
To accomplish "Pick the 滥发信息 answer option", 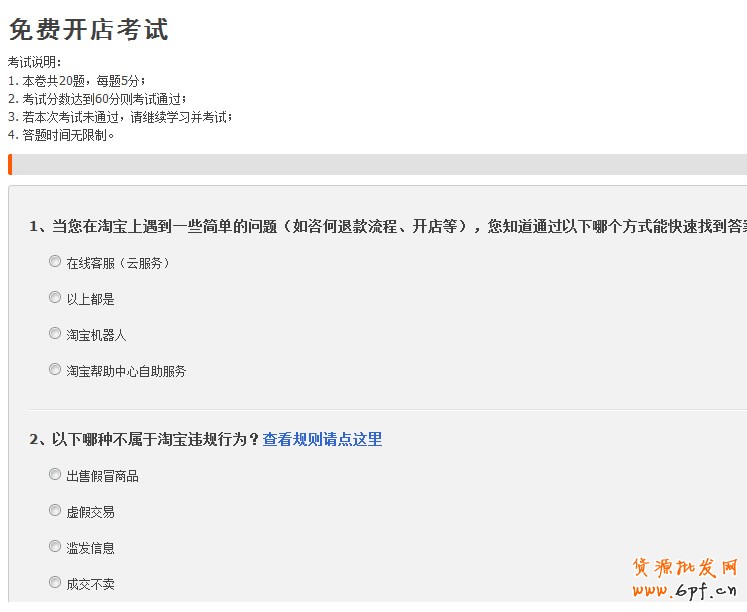I will 55,547.
